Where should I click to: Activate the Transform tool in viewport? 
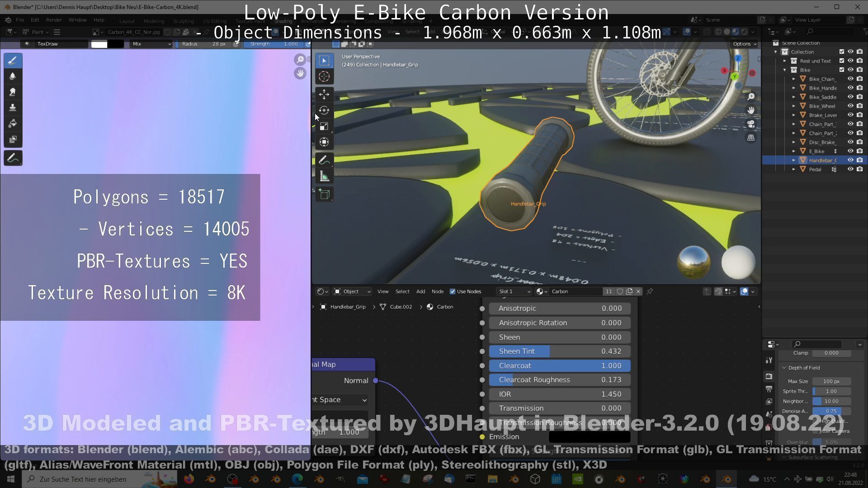coord(324,142)
